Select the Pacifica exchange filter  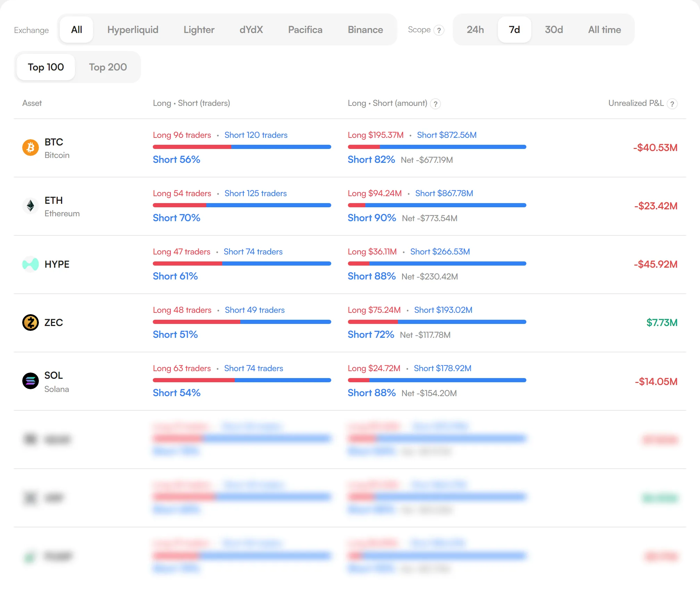pos(306,30)
